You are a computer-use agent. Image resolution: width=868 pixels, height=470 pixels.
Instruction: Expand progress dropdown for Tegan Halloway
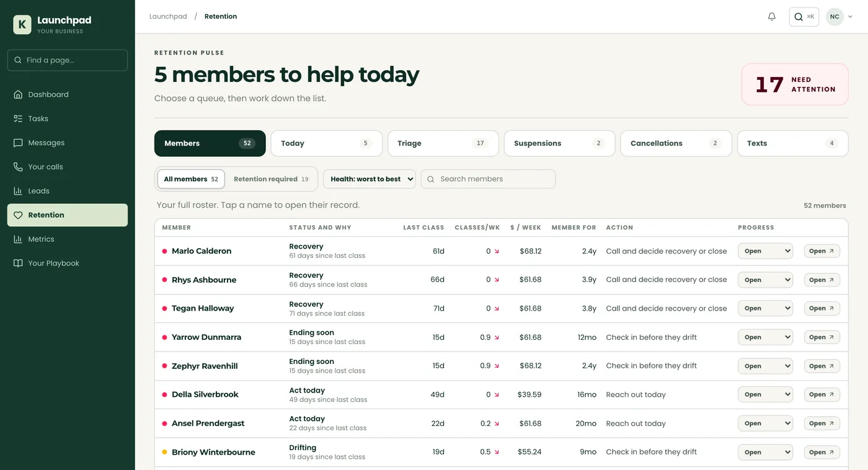(x=765, y=308)
